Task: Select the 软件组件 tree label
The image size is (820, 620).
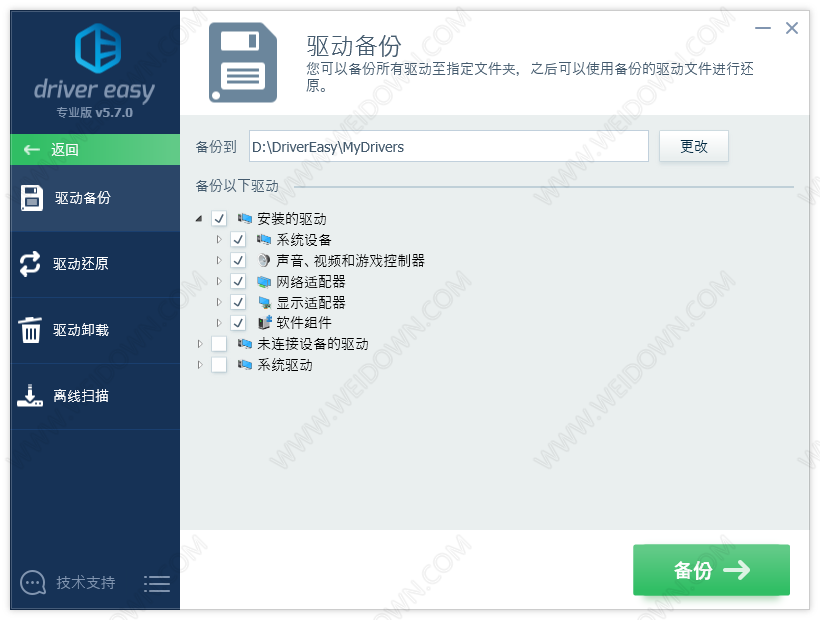Action: coord(304,323)
